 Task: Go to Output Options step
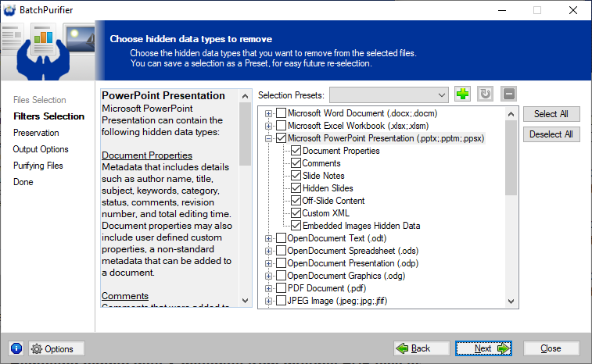coord(41,149)
